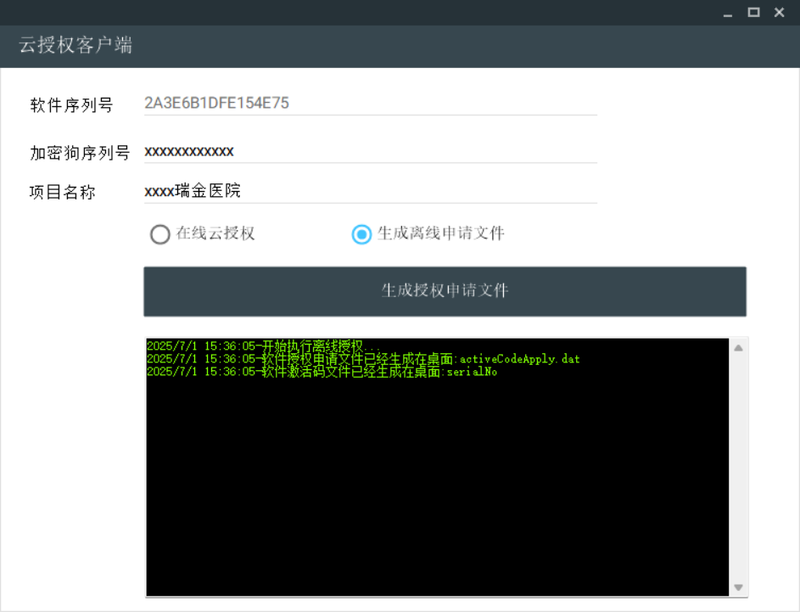Click into the 加密狗序列号 field
The width and height of the screenshot is (800, 612).
point(370,151)
